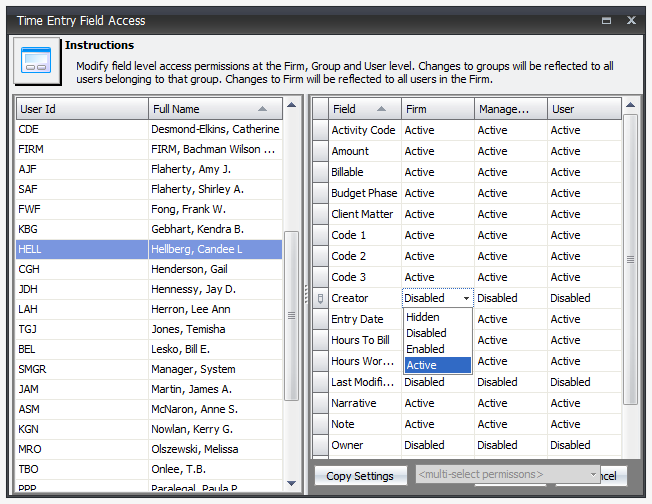Click the pencil edit indicator on Creator row
652x504 pixels.
point(320,298)
